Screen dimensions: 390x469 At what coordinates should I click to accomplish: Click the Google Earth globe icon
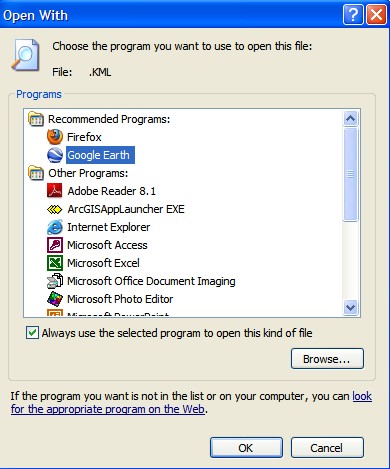pos(55,155)
